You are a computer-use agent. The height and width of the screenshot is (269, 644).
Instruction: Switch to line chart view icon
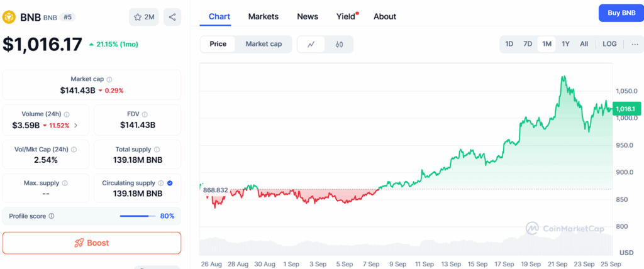[311, 44]
